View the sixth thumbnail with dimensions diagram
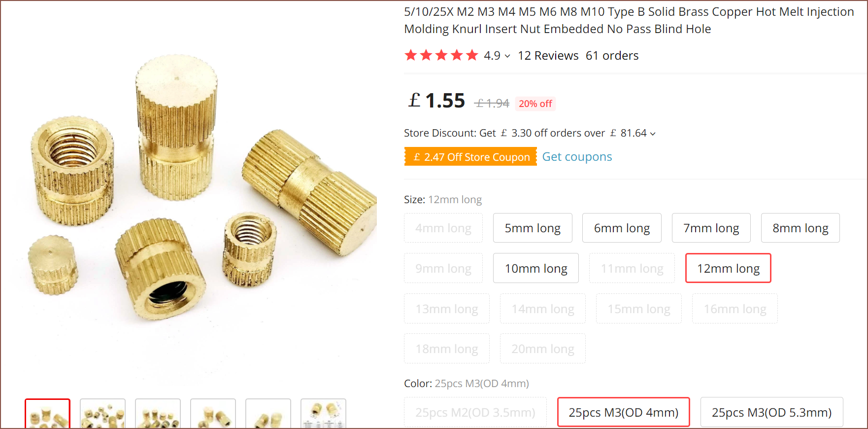Screen dimensions: 868x429 [323, 414]
